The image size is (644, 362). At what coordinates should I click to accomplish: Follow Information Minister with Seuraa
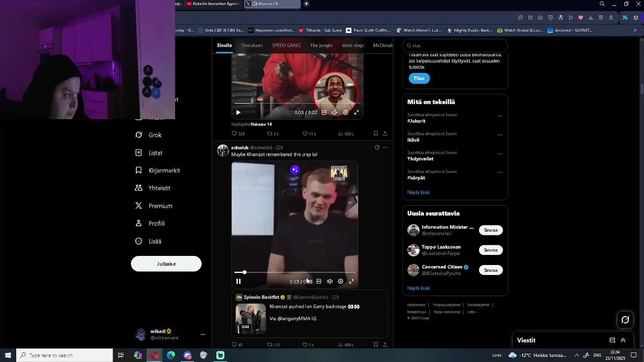491,230
